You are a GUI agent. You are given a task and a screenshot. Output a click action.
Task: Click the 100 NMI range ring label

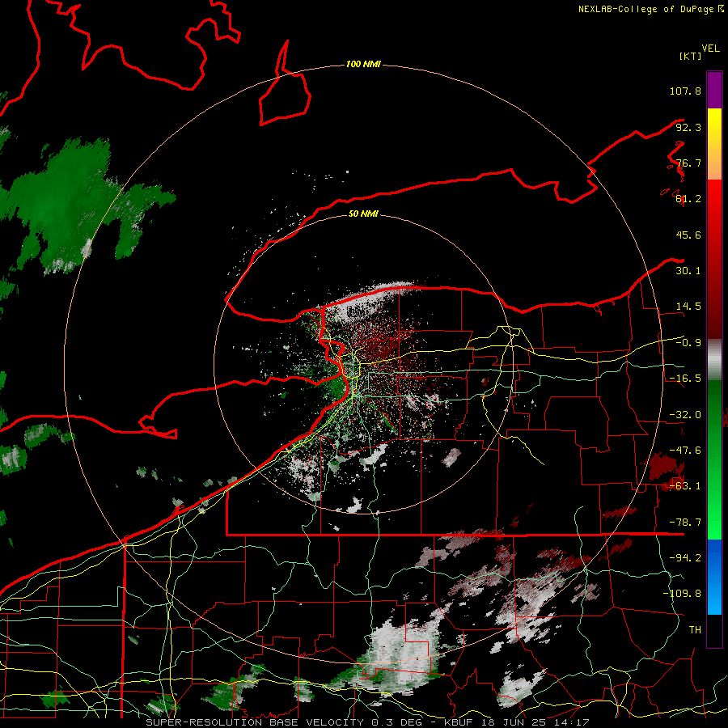pyautogui.click(x=363, y=64)
